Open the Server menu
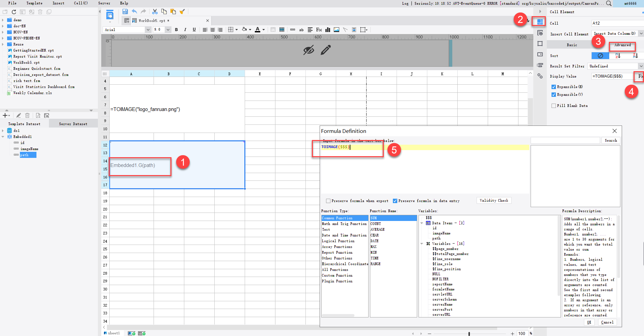The image size is (644, 336). (104, 3)
